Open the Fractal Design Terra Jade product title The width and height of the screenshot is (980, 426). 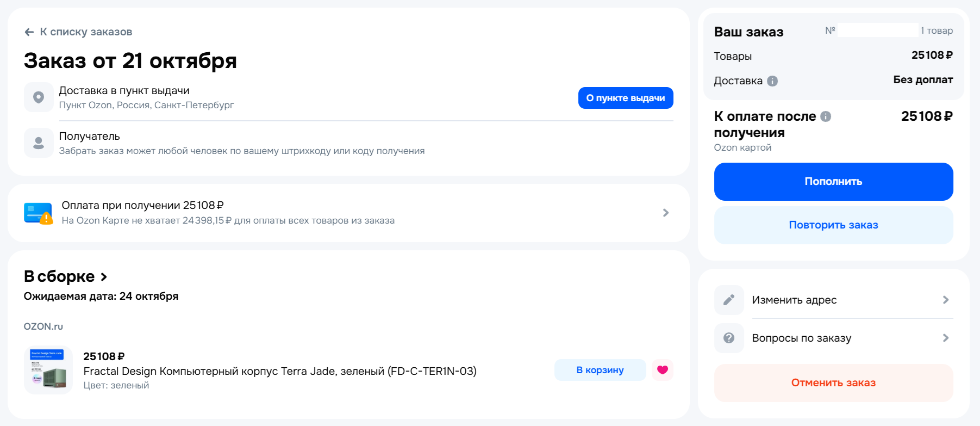pos(279,371)
